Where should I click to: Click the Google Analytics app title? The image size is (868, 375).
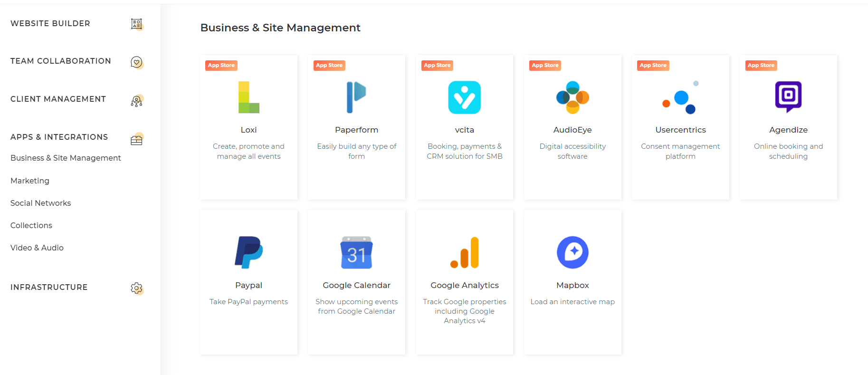(x=465, y=285)
